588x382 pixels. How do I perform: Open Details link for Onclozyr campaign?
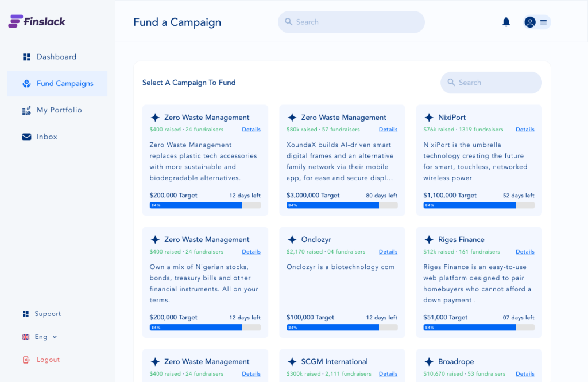click(x=388, y=252)
